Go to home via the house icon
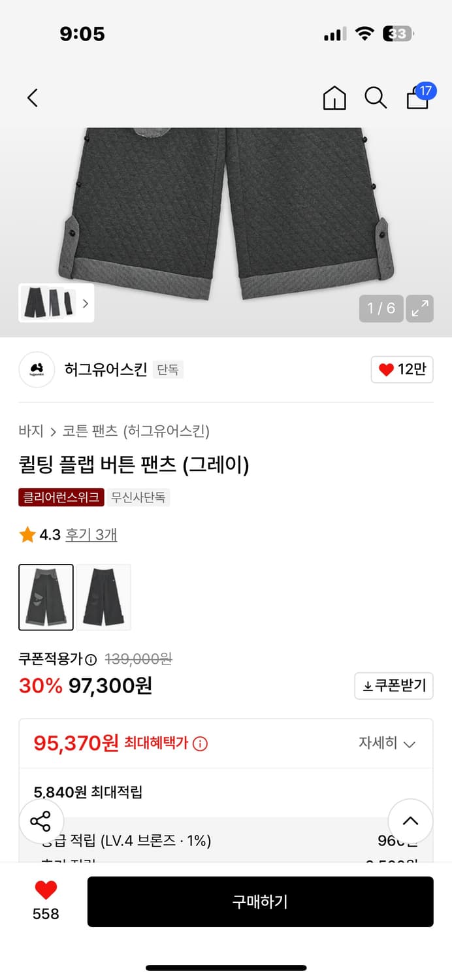452x980 pixels. point(334,97)
